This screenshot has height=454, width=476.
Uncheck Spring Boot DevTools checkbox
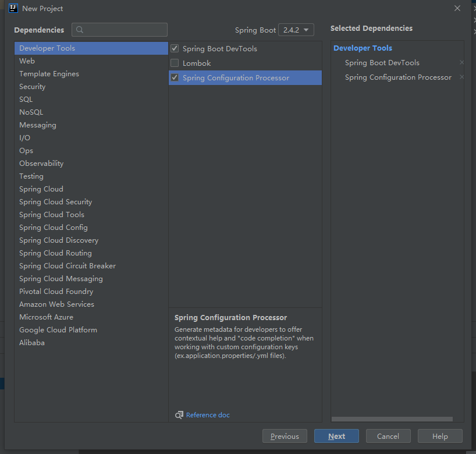click(175, 48)
